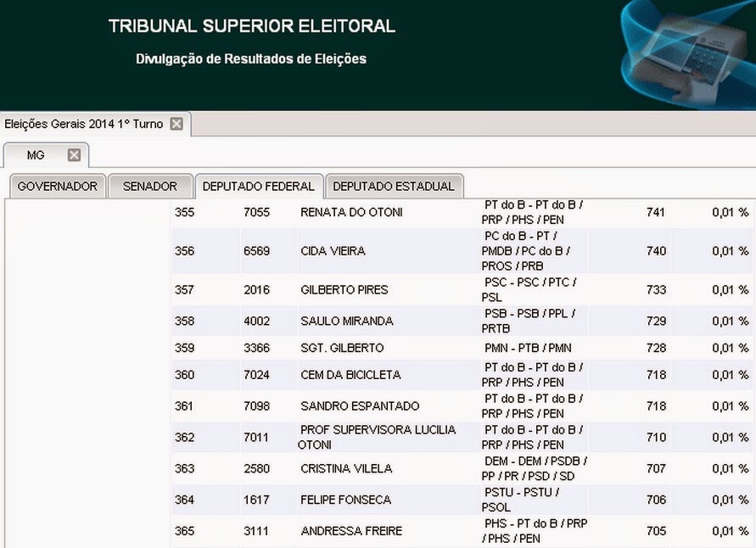Select candidate RENATA DO OTONI
The image size is (756, 548).
351,213
